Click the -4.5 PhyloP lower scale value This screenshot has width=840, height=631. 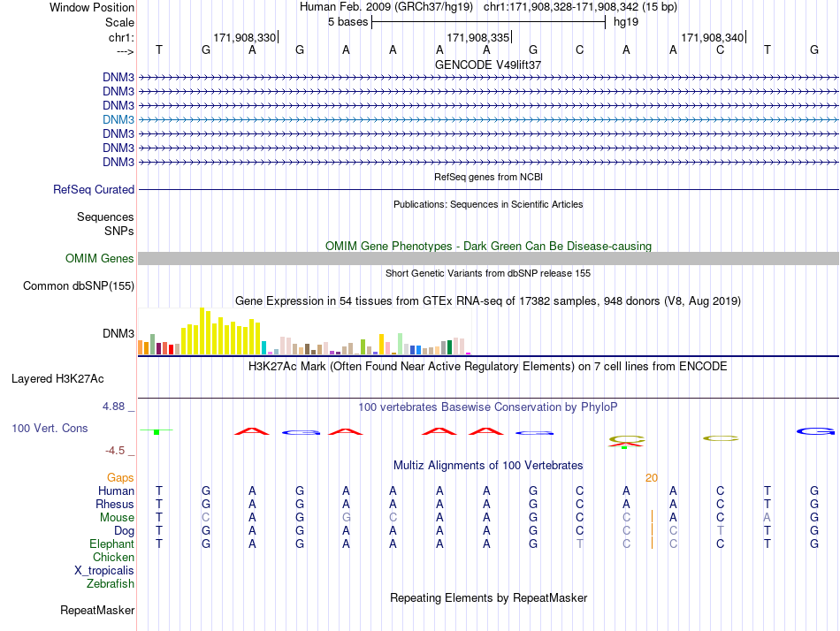pyautogui.click(x=115, y=451)
